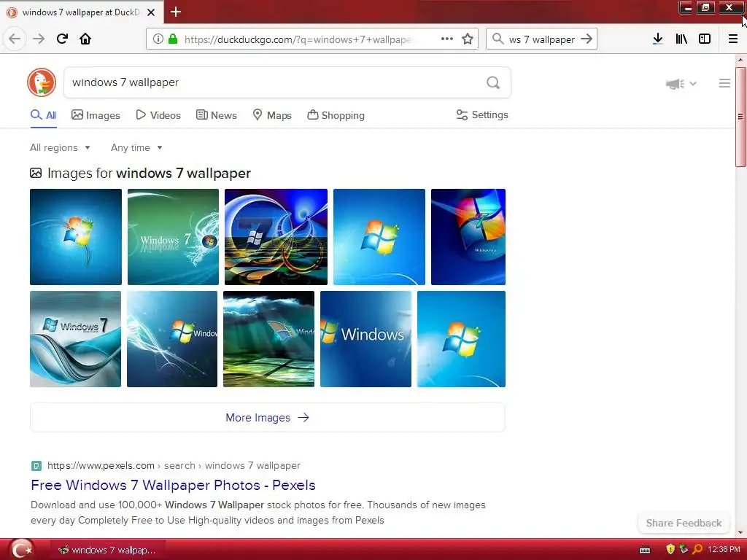
Task: Open the browser home page
Action: 85,39
